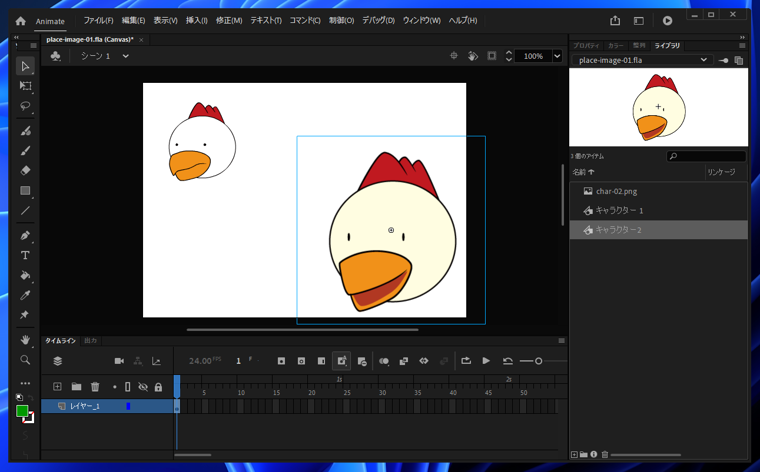Pick the Lasso tool
The height and width of the screenshot is (472, 760).
25,106
